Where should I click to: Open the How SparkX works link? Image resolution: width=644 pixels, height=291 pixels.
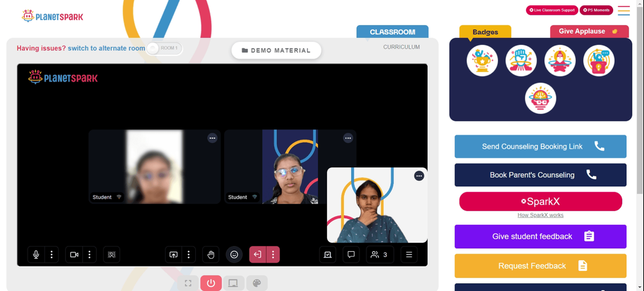pos(540,215)
